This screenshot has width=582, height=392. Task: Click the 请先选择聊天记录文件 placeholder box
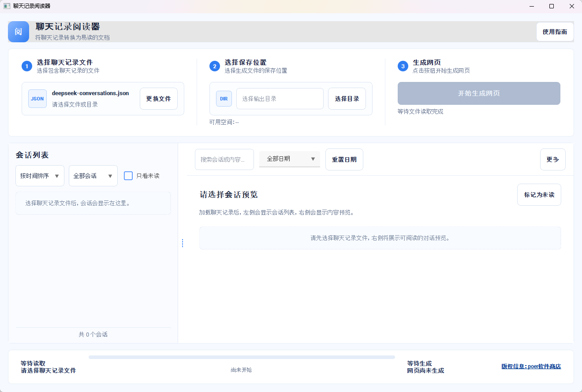(x=380, y=238)
